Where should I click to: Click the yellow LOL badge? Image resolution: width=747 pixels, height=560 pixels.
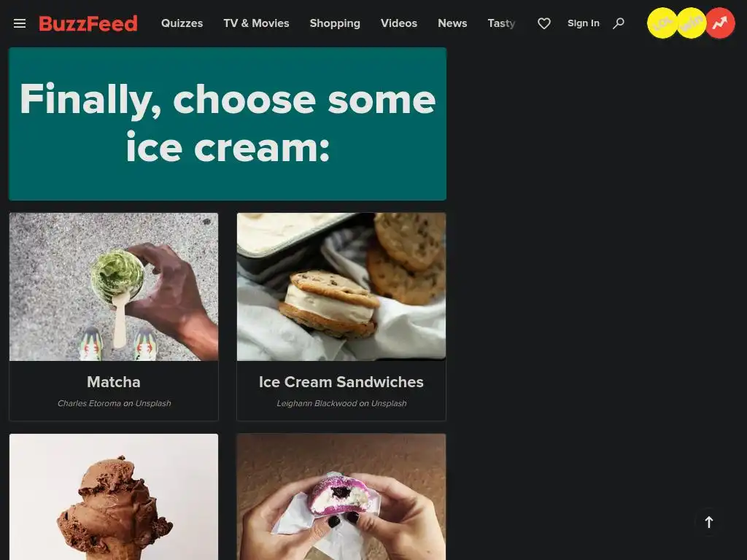[662, 23]
